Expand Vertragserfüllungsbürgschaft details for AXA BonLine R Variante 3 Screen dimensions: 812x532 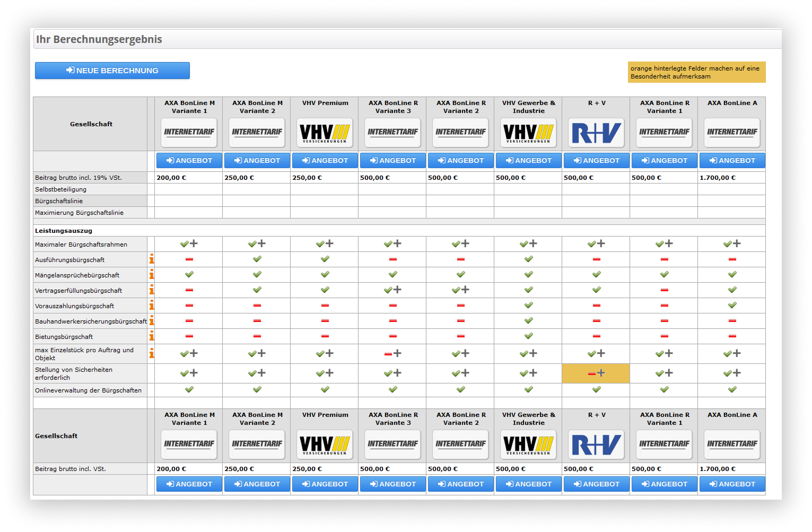(398, 290)
